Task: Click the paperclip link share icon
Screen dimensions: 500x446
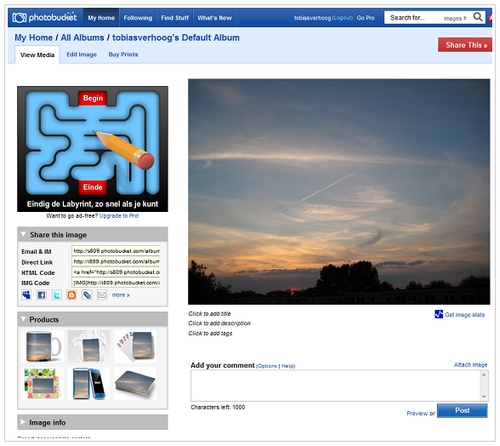Action: pyautogui.click(x=87, y=295)
